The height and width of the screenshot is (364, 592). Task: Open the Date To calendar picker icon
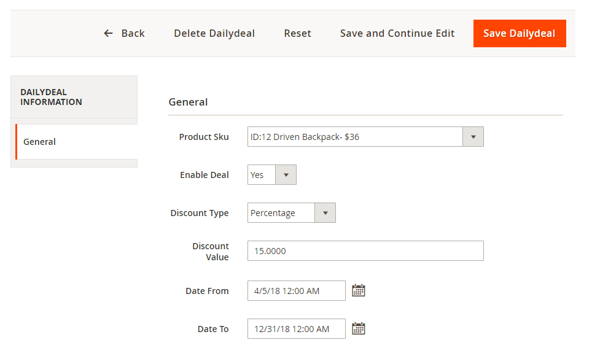coord(358,328)
